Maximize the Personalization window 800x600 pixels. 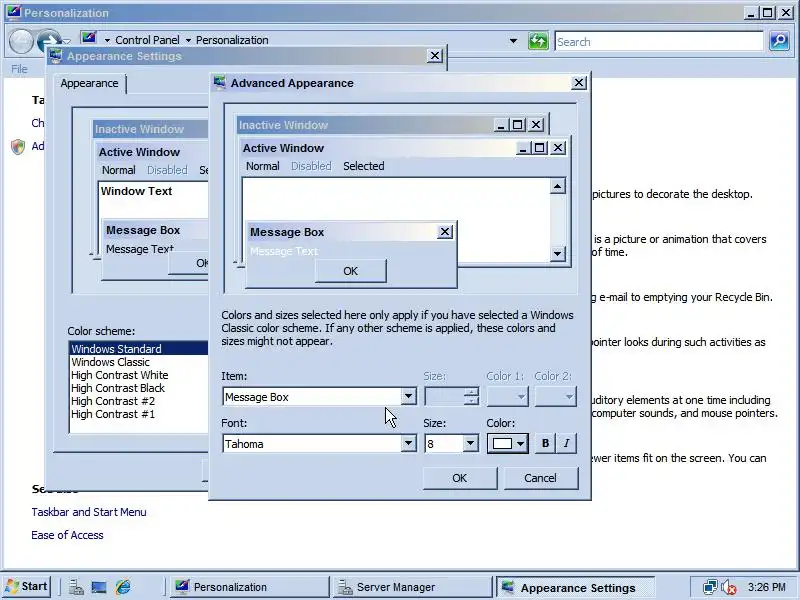[768, 12]
